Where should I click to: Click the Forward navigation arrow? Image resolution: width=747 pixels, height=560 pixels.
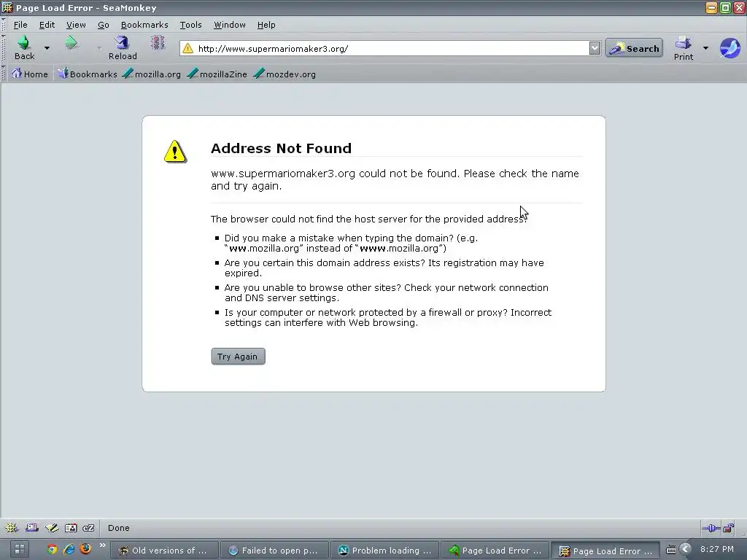click(x=71, y=43)
